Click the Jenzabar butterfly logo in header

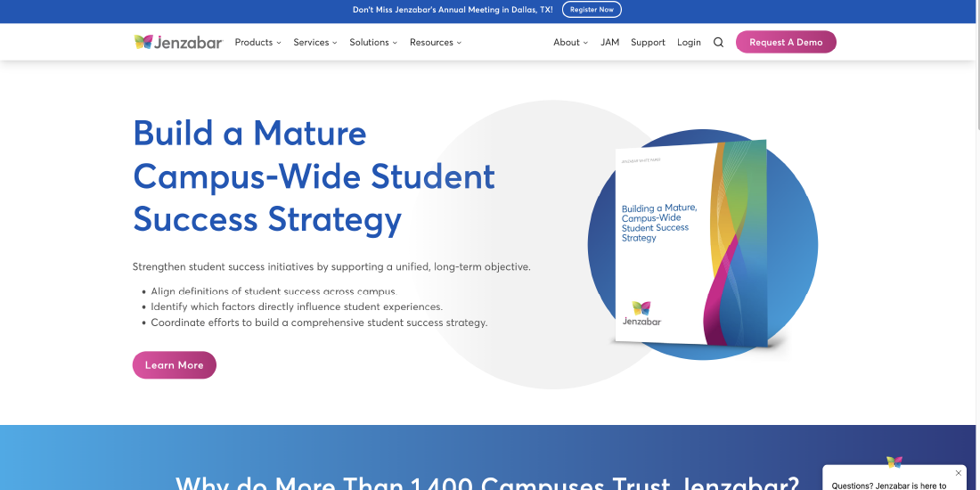pos(177,42)
